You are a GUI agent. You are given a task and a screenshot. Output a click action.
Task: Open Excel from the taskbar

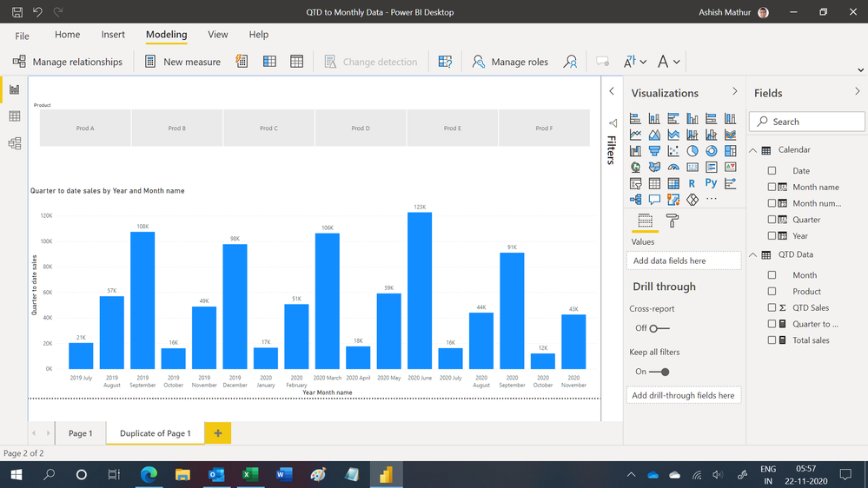pyautogui.click(x=250, y=475)
